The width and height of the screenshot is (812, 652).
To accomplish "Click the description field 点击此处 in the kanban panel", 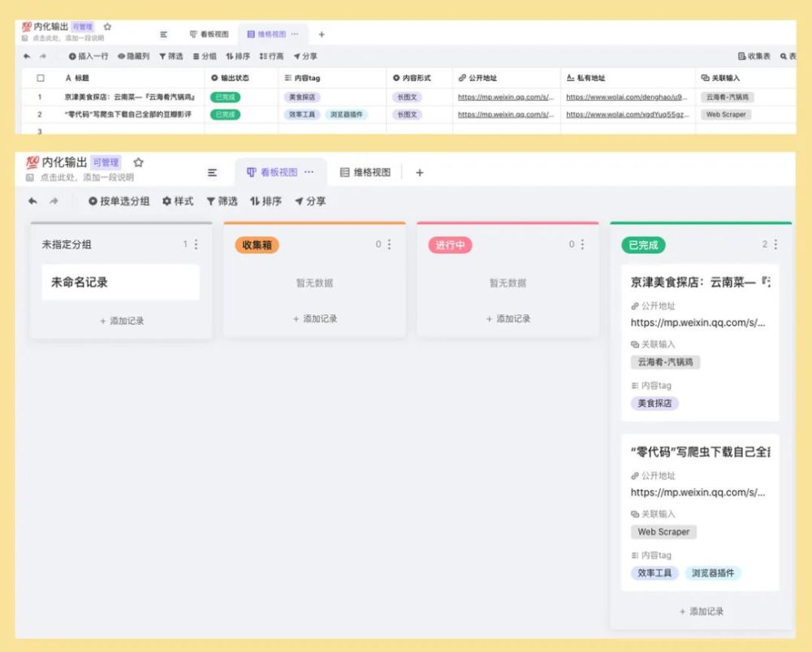I will point(87,178).
